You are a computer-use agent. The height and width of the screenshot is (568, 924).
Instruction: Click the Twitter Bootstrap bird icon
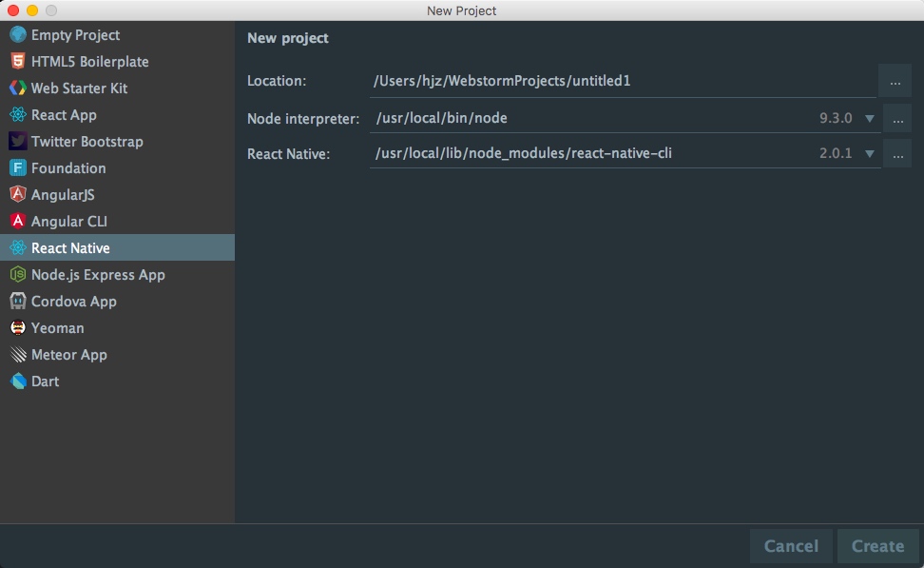18,142
